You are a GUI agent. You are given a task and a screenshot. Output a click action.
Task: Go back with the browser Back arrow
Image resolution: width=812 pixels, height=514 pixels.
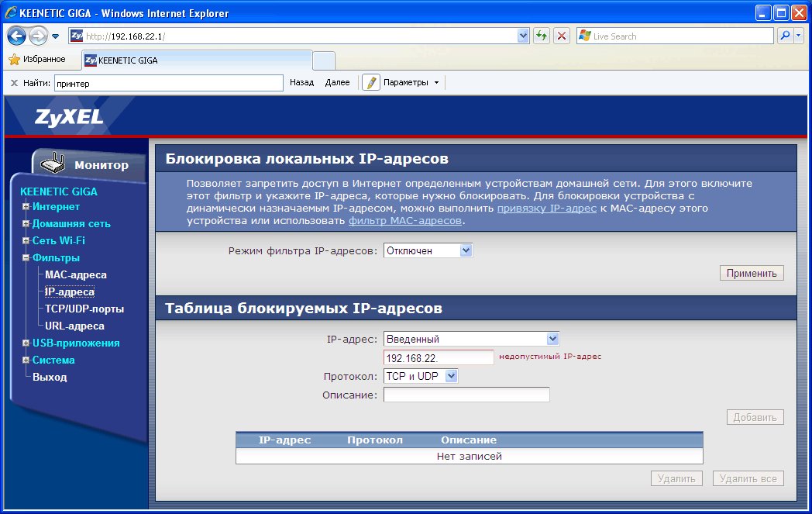pos(16,36)
